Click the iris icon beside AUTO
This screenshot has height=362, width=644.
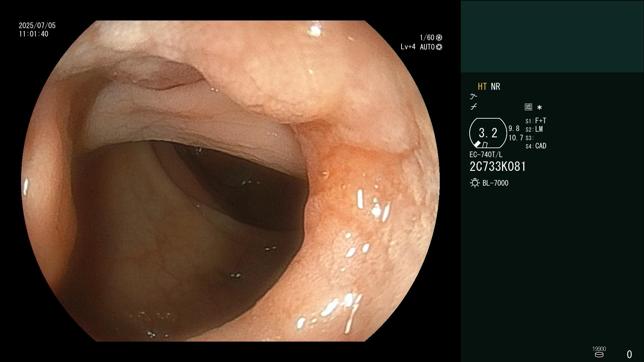439,47
